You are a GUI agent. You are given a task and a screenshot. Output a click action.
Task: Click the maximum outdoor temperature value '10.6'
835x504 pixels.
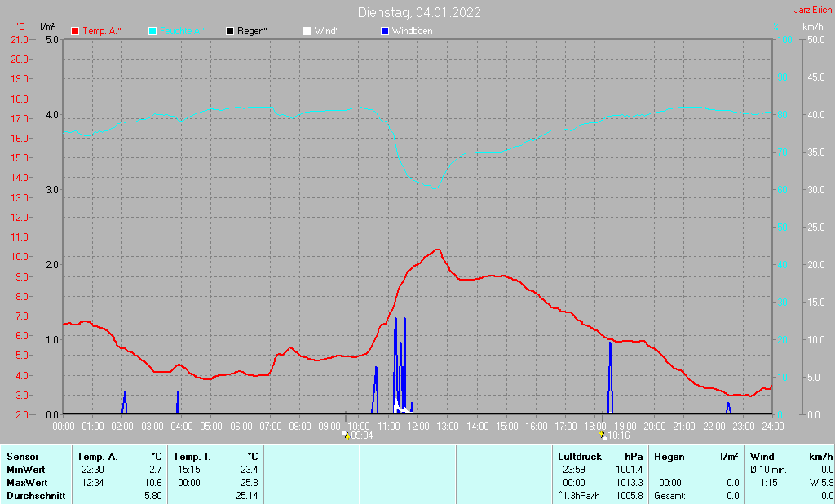coord(153,483)
